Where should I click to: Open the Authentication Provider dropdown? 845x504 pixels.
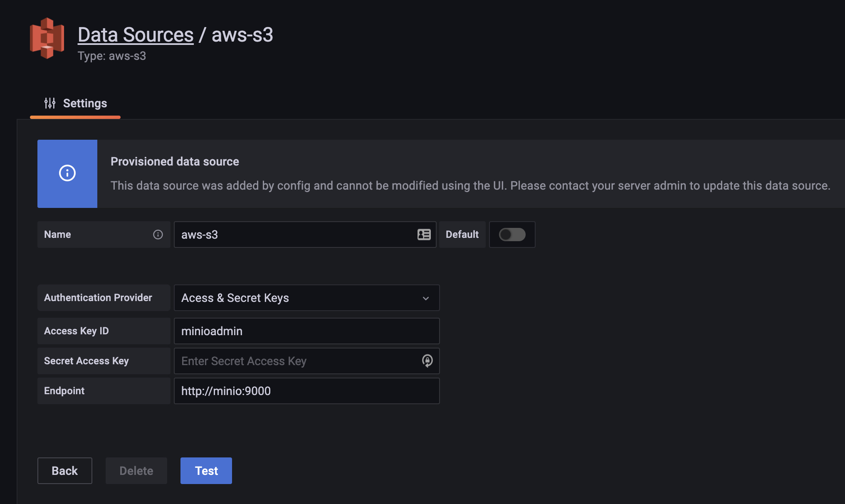[x=306, y=298]
